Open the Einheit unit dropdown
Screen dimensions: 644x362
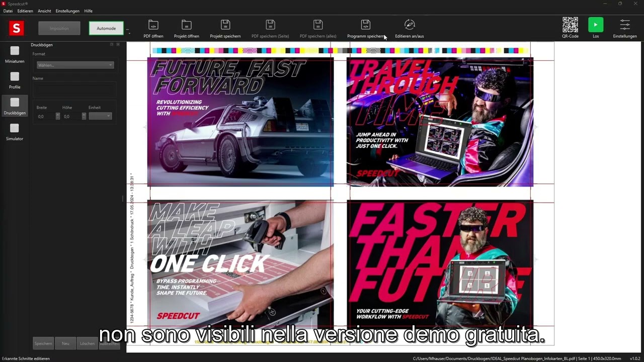(x=100, y=116)
